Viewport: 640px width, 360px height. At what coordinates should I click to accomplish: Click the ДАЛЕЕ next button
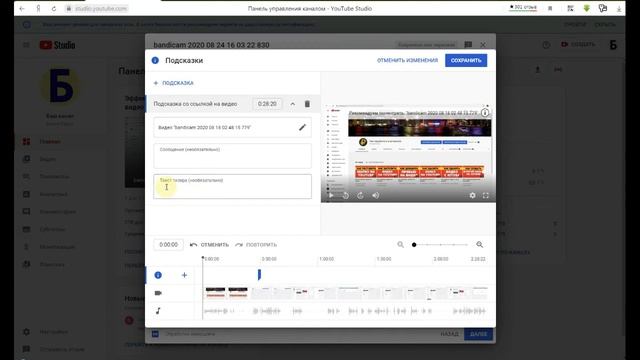tap(478, 334)
